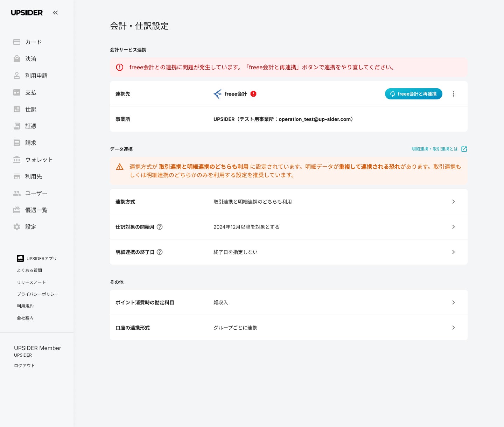Show help for 明細連携の終了日
The height and width of the screenshot is (427, 504).
(160, 252)
